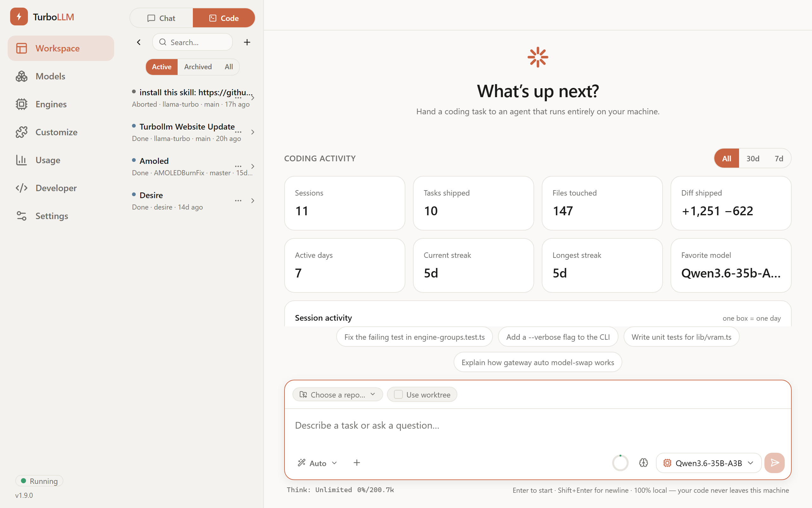Enable the 'Use worktree' checkbox
The width and height of the screenshot is (812, 508).
(398, 394)
